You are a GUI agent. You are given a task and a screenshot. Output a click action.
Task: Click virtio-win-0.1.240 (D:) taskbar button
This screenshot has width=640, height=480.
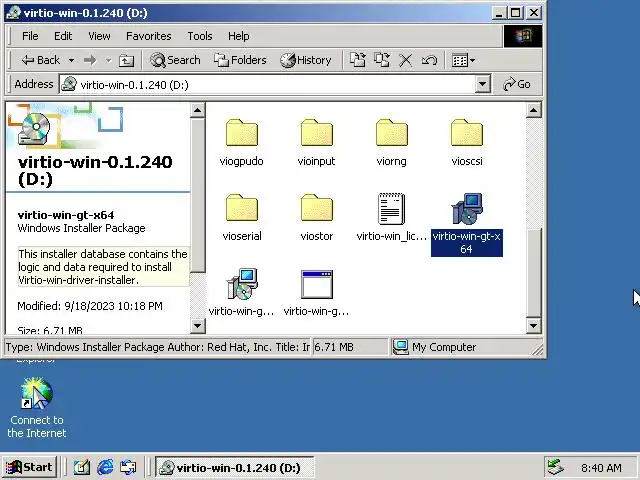234,467
